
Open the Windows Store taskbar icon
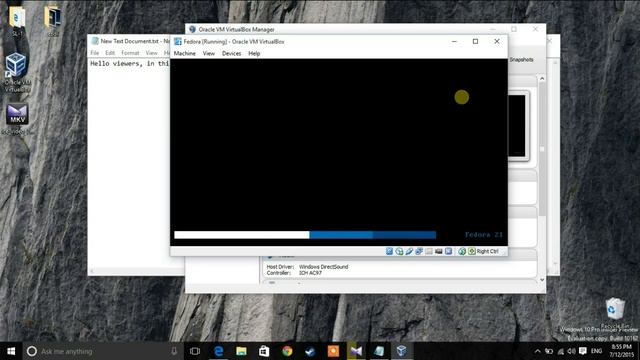coord(264,351)
